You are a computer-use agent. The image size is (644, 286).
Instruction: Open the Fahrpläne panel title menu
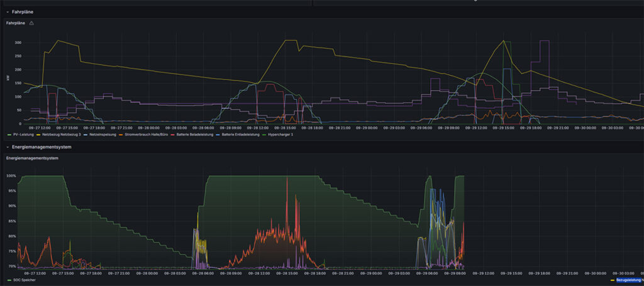16,23
